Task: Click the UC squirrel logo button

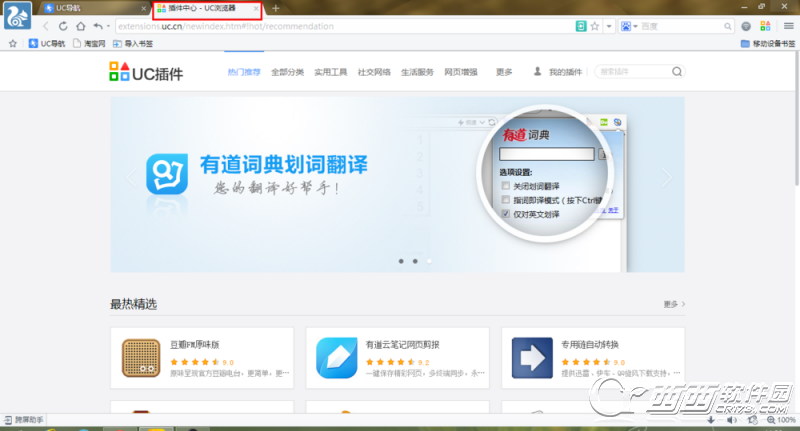Action: [x=17, y=16]
